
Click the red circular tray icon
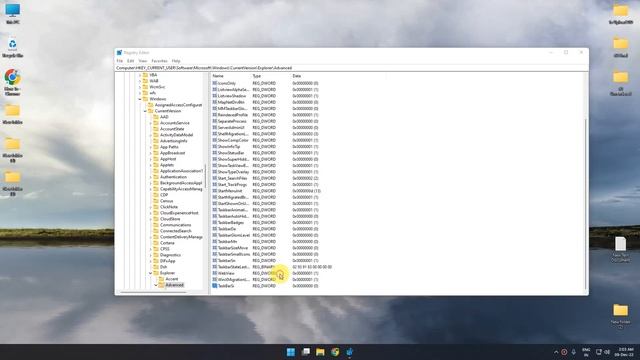coord(564,352)
